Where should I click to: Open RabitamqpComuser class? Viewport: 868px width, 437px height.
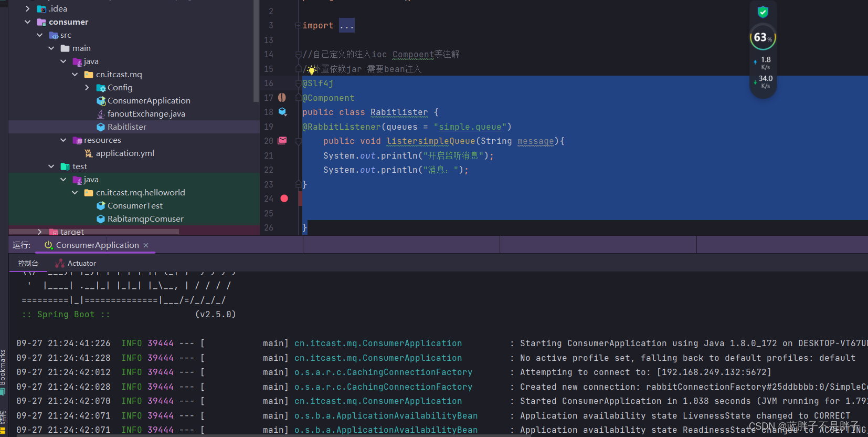point(145,219)
